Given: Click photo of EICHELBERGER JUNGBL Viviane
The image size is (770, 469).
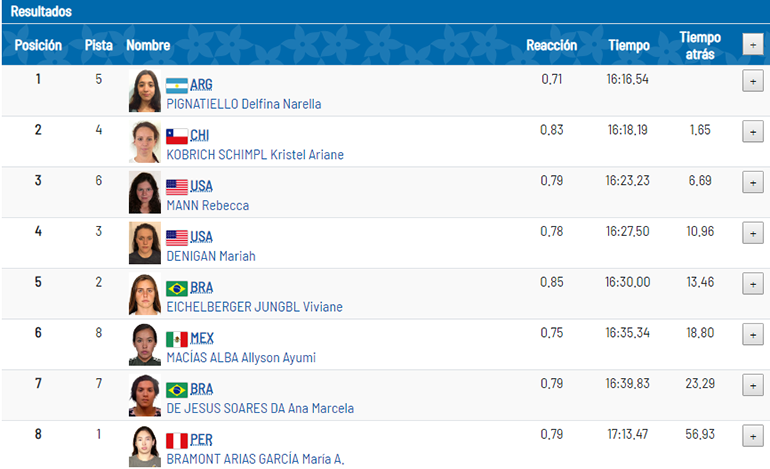Looking at the screenshot, I should [x=145, y=294].
